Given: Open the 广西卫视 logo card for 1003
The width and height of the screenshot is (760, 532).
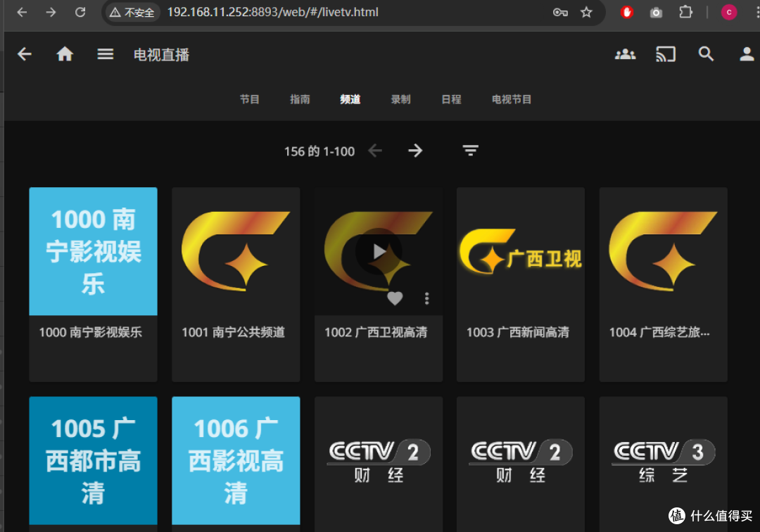Looking at the screenshot, I should pos(521,251).
